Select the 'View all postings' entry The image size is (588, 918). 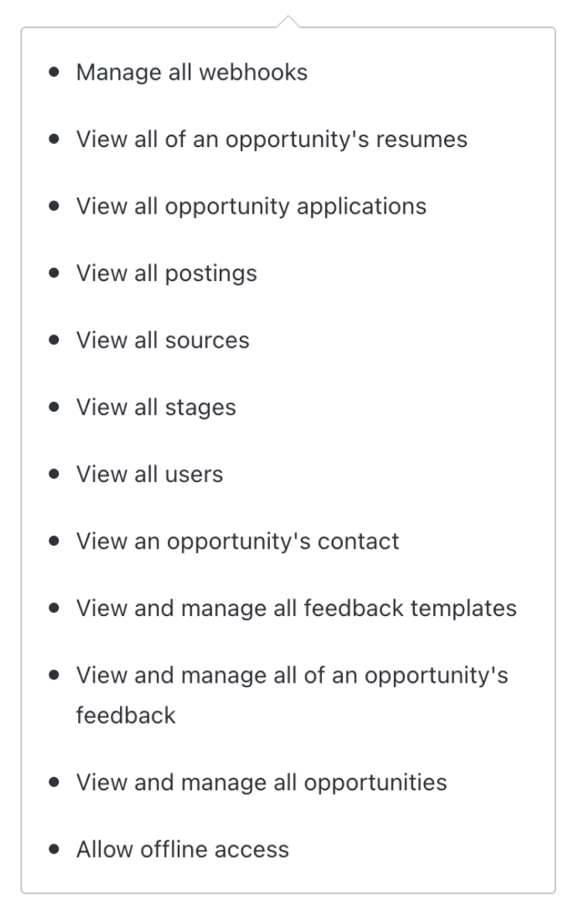[x=166, y=273]
